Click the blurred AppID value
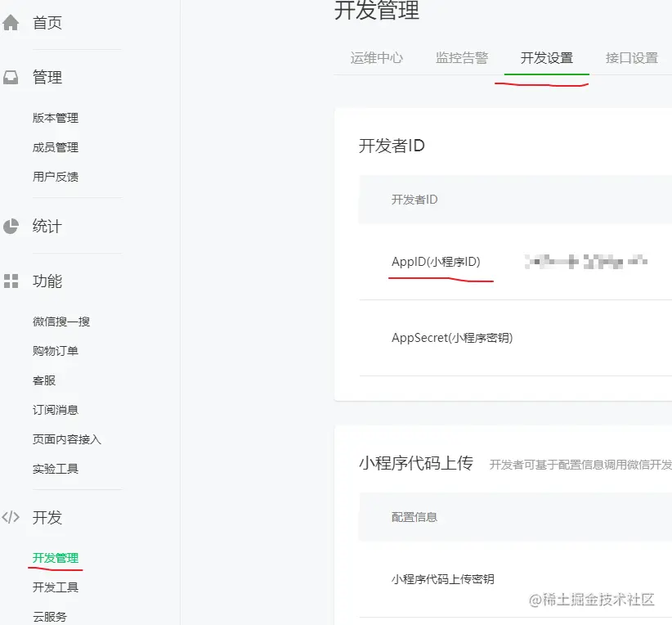The height and width of the screenshot is (625, 672). point(586,261)
